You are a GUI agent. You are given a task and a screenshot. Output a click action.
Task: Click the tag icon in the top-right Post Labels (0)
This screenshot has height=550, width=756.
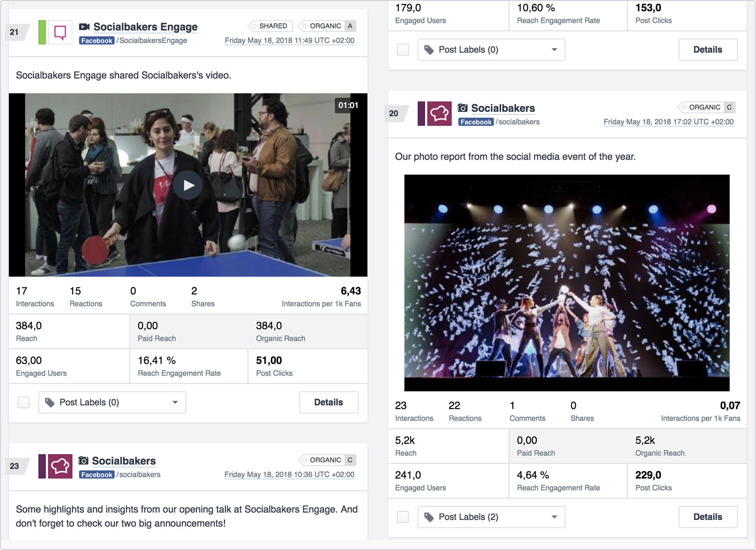pos(429,50)
